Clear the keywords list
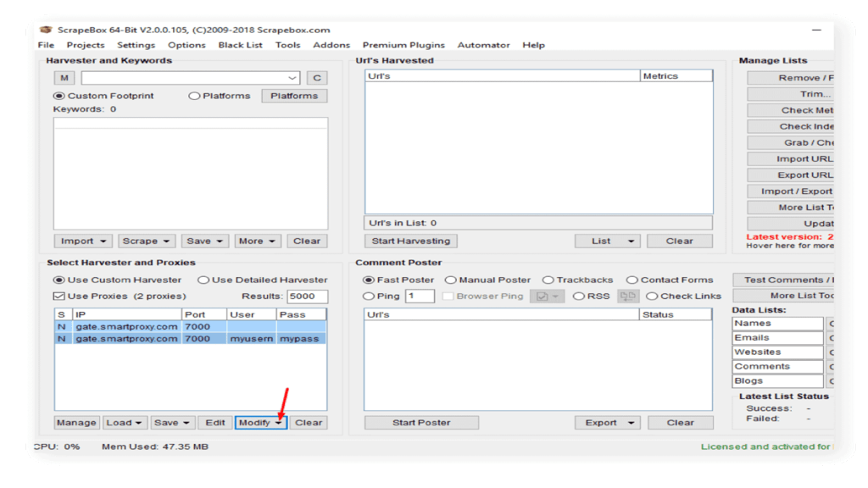The height and width of the screenshot is (488, 868). (307, 241)
